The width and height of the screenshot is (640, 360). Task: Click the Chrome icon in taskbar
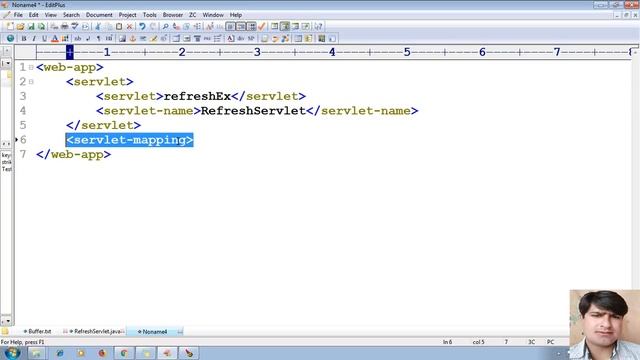point(124,353)
